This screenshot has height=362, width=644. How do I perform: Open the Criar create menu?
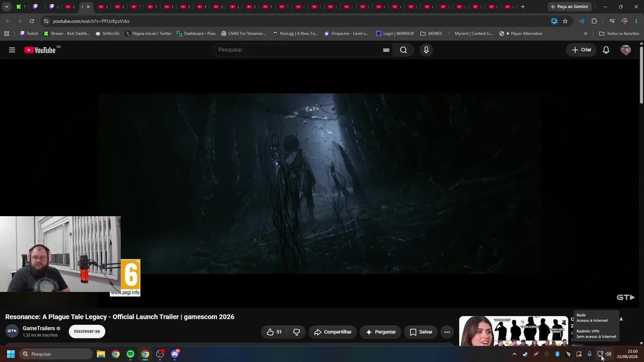click(x=582, y=50)
